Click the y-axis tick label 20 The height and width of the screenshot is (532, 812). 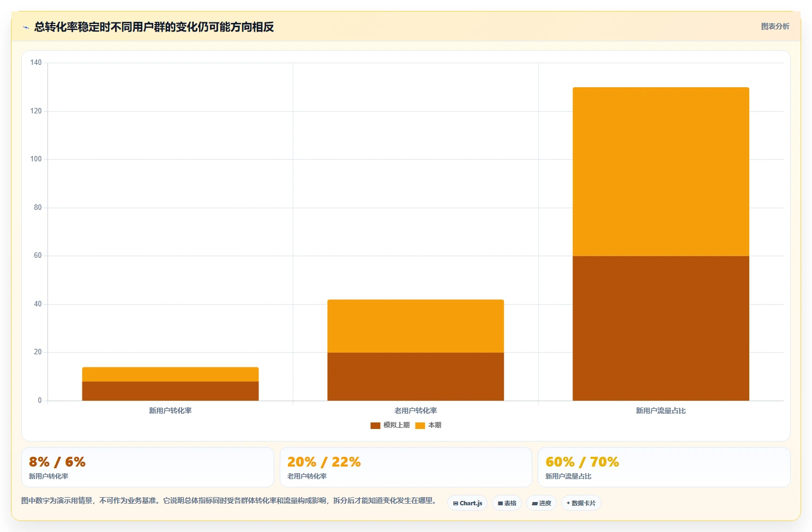pos(38,352)
